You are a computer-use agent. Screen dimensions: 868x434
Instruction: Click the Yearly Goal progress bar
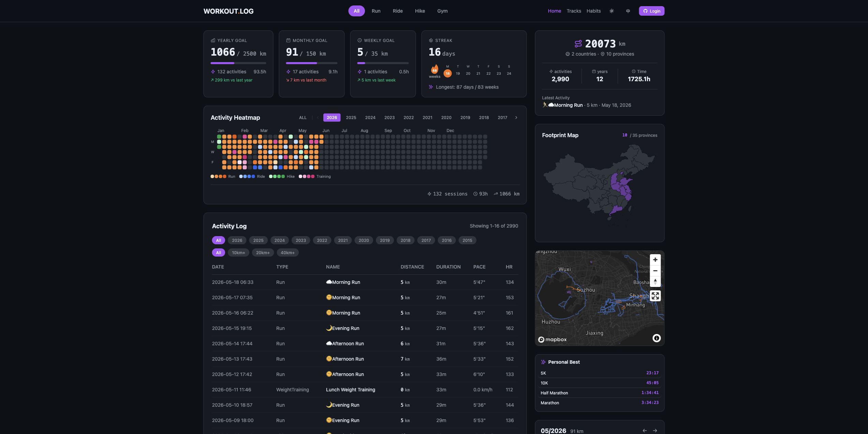238,63
